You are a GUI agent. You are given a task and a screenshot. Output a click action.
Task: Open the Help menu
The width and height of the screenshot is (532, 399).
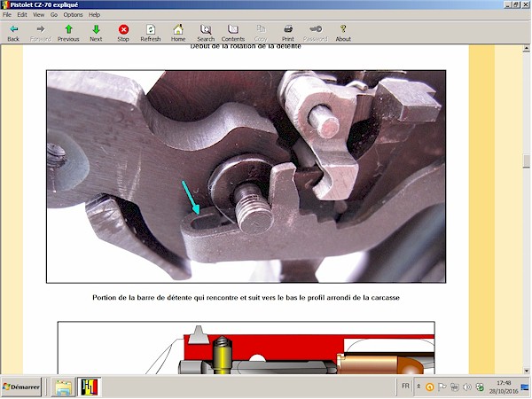pyautogui.click(x=94, y=14)
